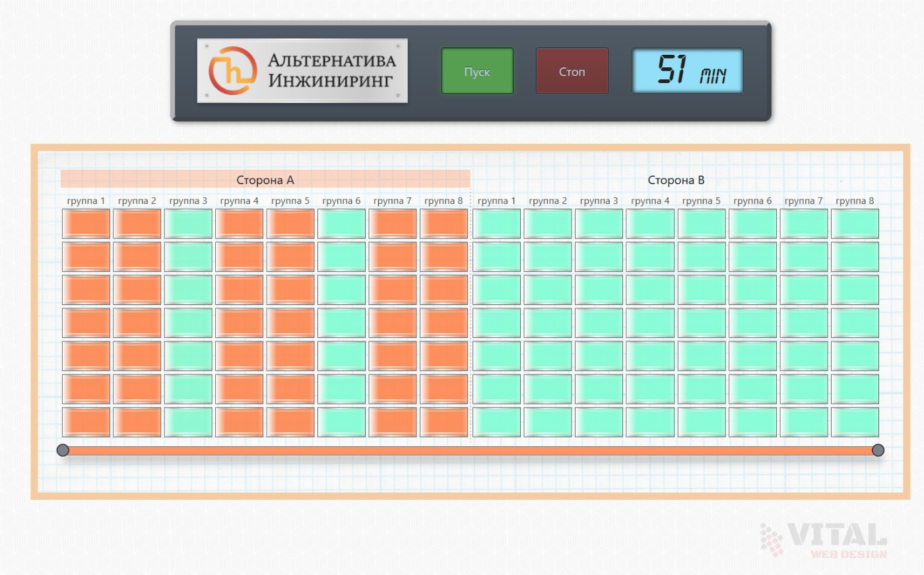Viewport: 924px width, 575px height.
Task: Click the 51 min timer display
Action: tap(688, 70)
